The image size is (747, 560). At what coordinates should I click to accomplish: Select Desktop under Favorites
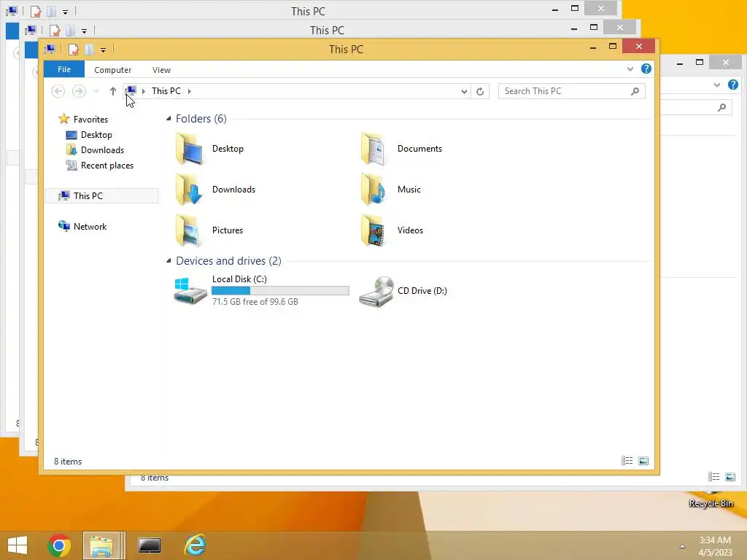pyautogui.click(x=96, y=135)
